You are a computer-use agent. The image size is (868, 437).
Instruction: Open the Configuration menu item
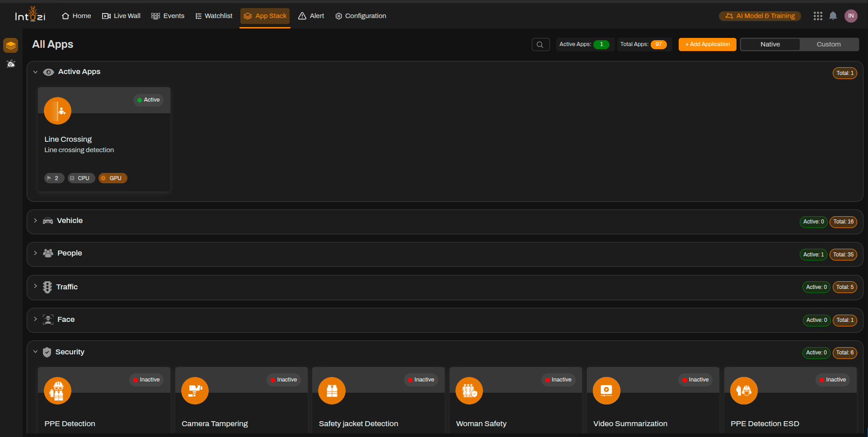pos(361,16)
